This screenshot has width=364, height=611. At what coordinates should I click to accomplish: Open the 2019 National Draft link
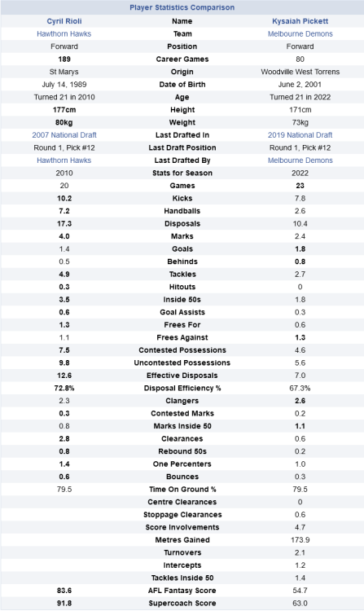coord(300,134)
